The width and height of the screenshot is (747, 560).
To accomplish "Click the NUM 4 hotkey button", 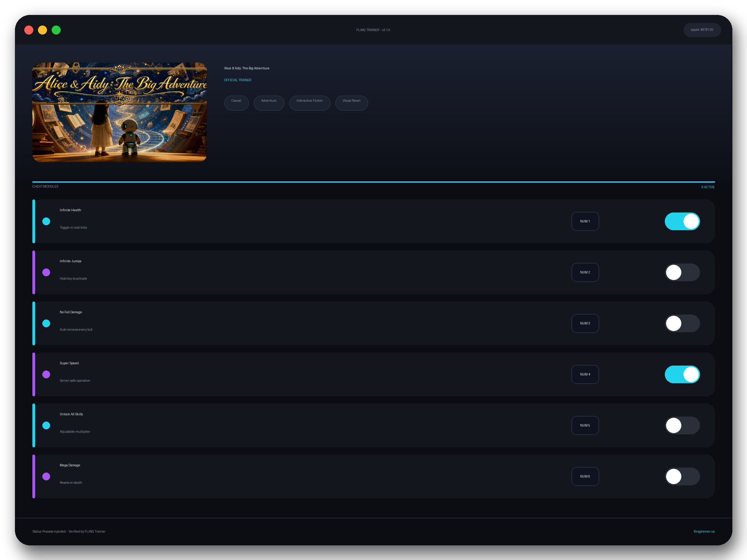I will point(585,374).
